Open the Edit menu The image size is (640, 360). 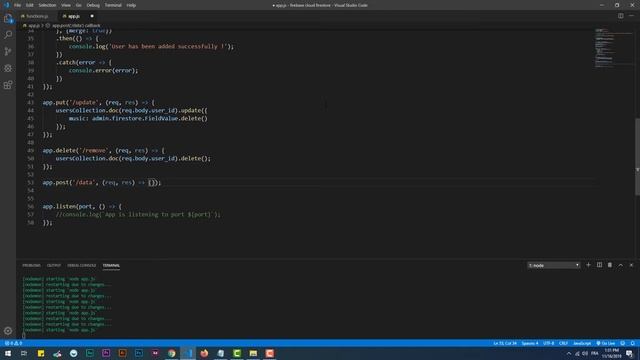point(30,5)
